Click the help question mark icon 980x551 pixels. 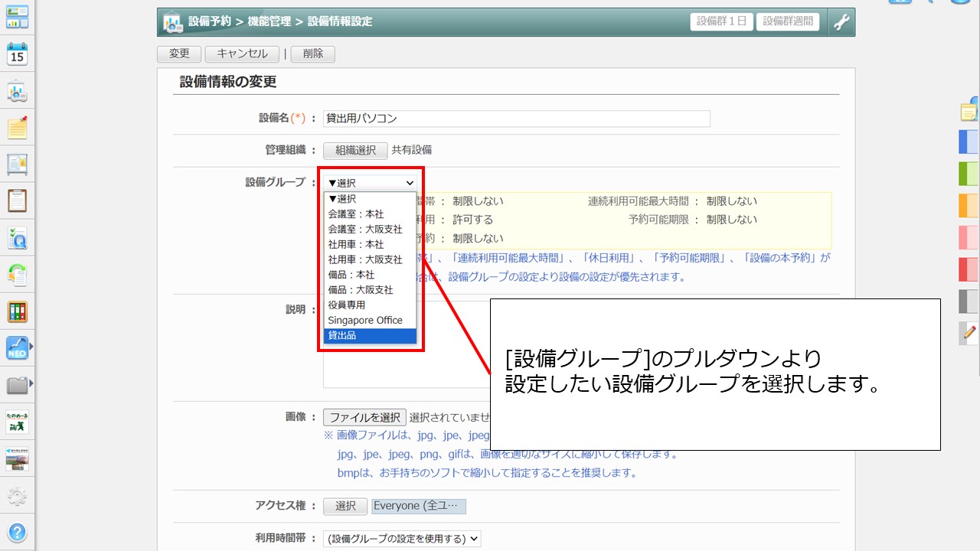pyautogui.click(x=17, y=532)
